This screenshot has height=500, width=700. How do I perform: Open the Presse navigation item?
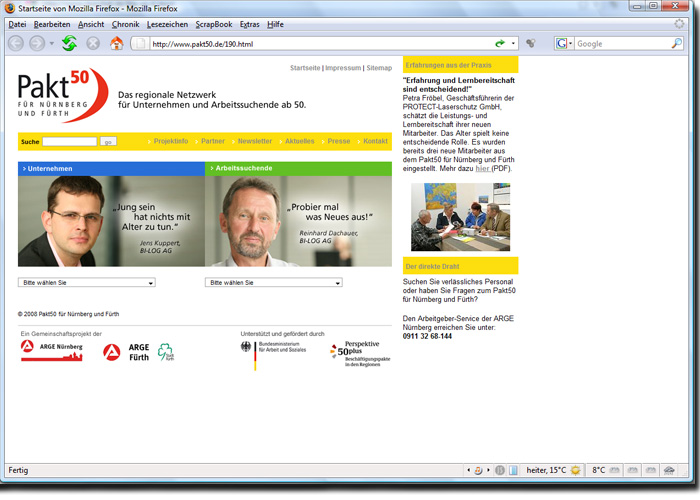[x=338, y=141]
